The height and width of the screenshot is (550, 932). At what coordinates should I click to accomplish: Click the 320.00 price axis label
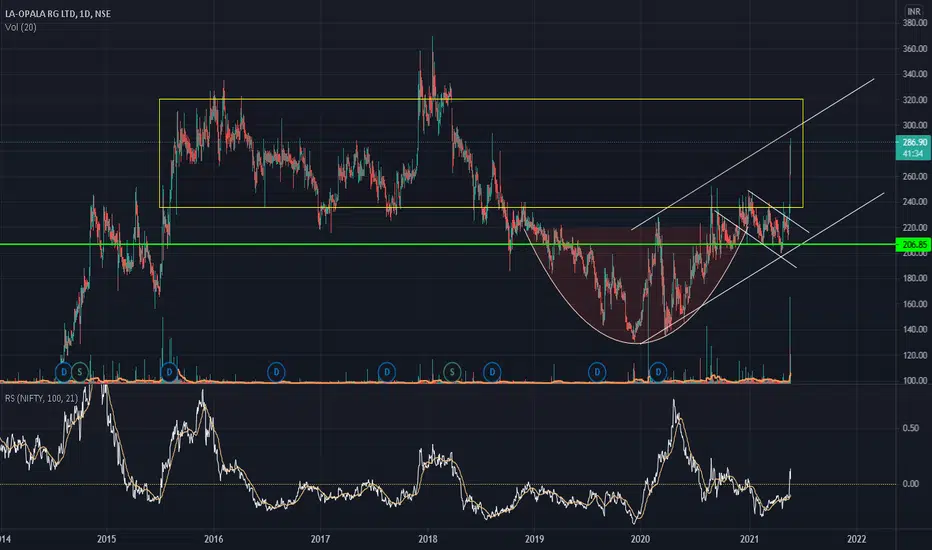click(915, 100)
